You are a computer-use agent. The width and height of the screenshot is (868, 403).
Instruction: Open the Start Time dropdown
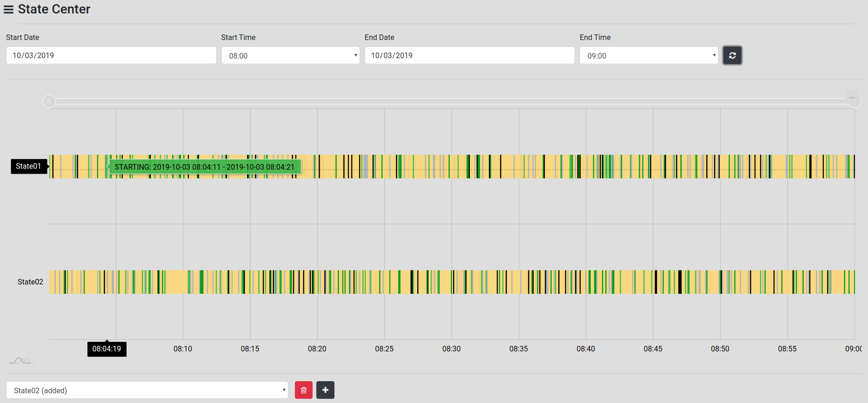tap(290, 56)
